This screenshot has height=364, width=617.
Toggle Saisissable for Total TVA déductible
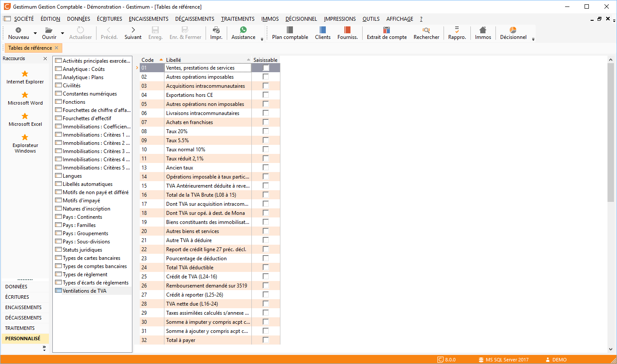click(x=266, y=268)
